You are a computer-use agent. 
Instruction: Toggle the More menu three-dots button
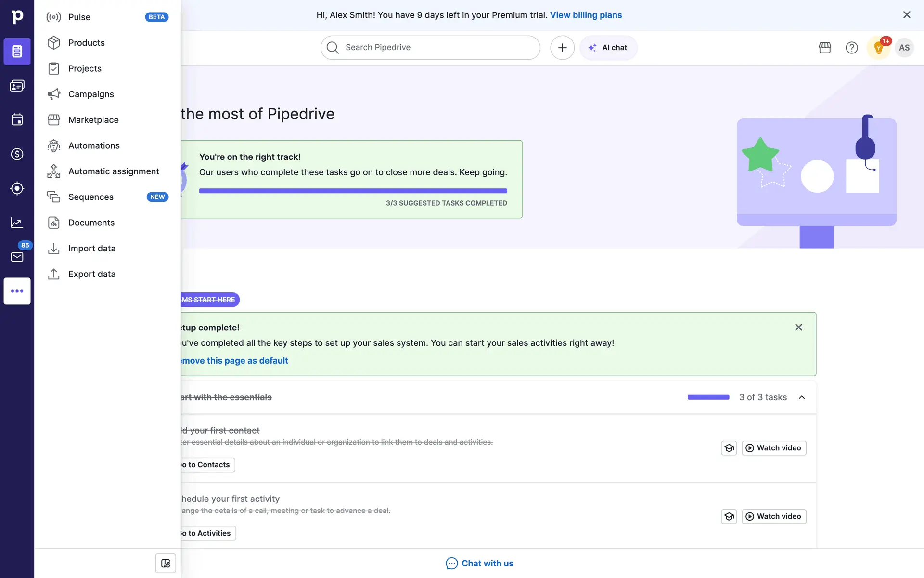[x=17, y=291]
